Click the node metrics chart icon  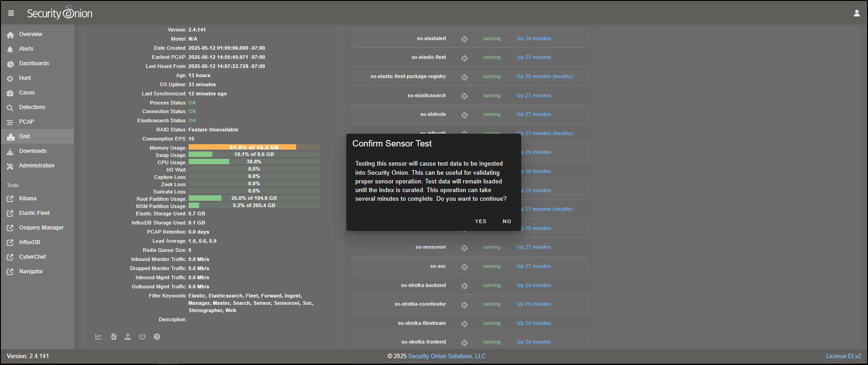(x=98, y=337)
